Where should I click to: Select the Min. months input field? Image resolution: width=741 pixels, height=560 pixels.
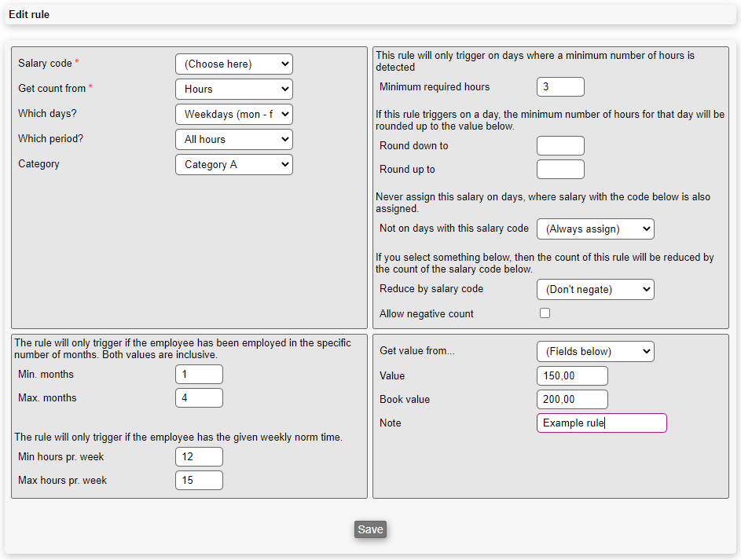coord(199,375)
